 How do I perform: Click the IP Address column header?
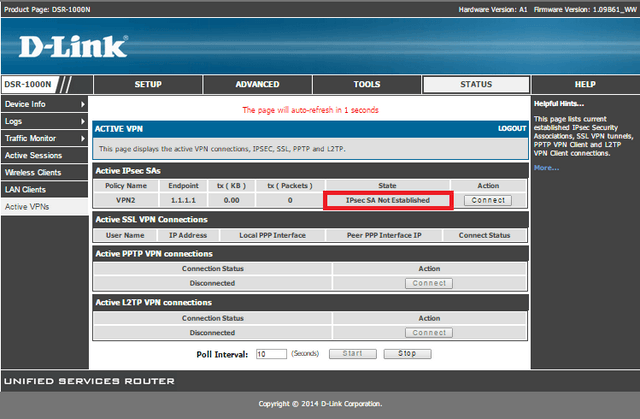[188, 235]
